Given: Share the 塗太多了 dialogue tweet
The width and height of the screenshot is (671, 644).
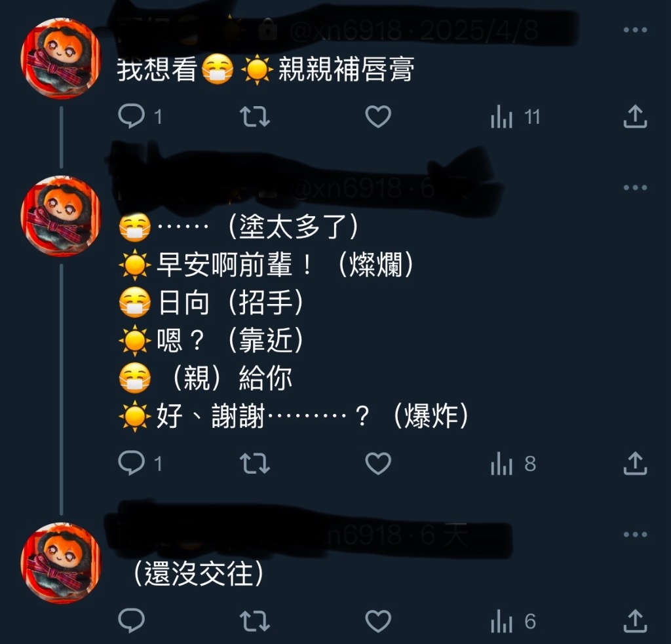Looking at the screenshot, I should (636, 463).
